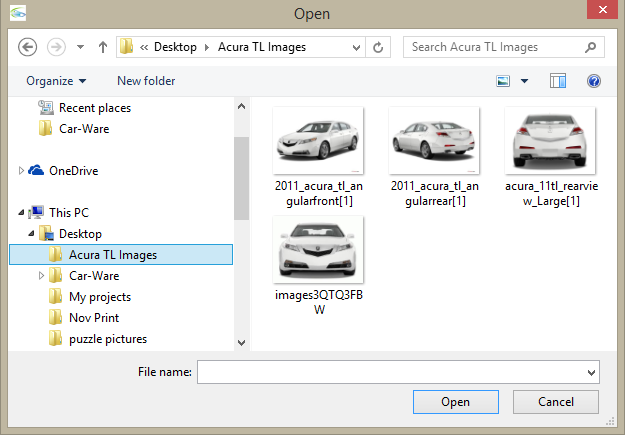Close the Open dialog
Screen dimensions: 625x435
(603, 10)
